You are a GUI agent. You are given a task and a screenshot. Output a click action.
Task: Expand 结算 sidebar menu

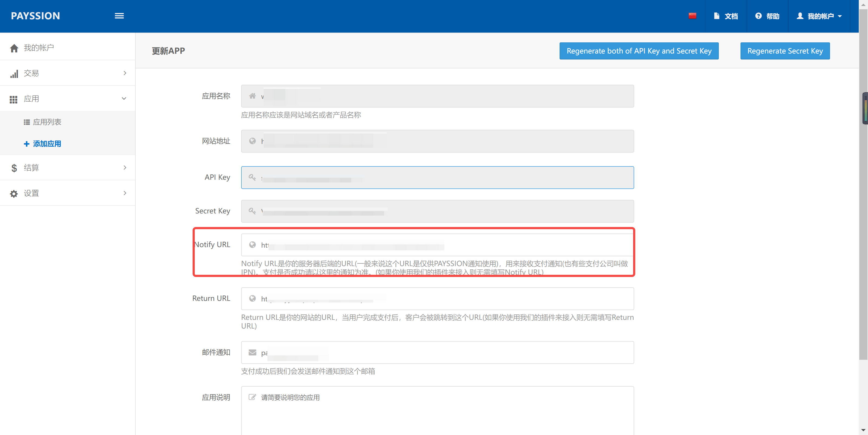coord(67,168)
